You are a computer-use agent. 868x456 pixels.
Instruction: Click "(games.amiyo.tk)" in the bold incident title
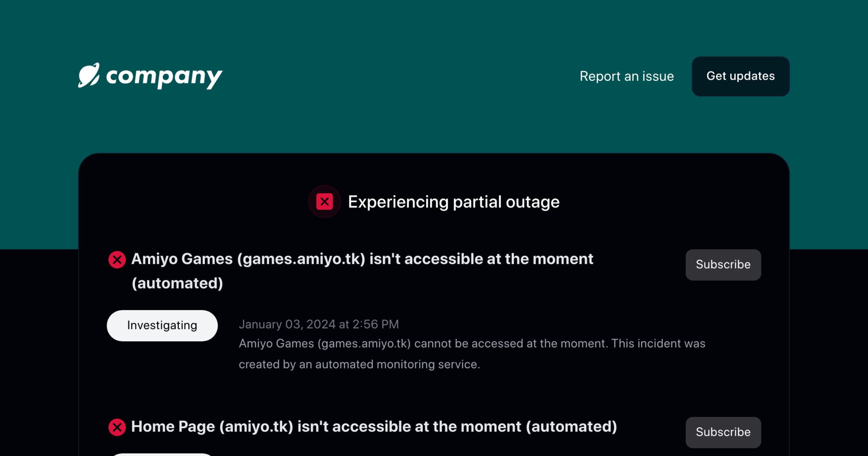coord(301,259)
